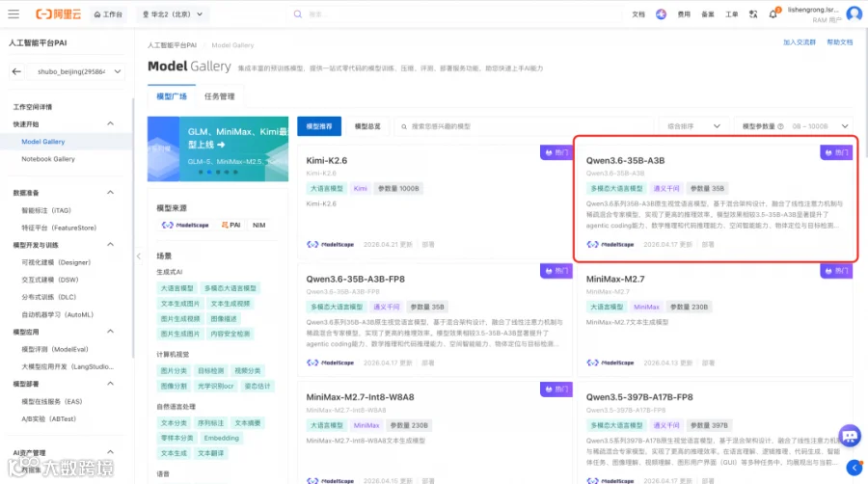Open the Qwen3.6-35B-A3B-FP8 model title
This screenshot has width=868, height=484.
(355, 279)
